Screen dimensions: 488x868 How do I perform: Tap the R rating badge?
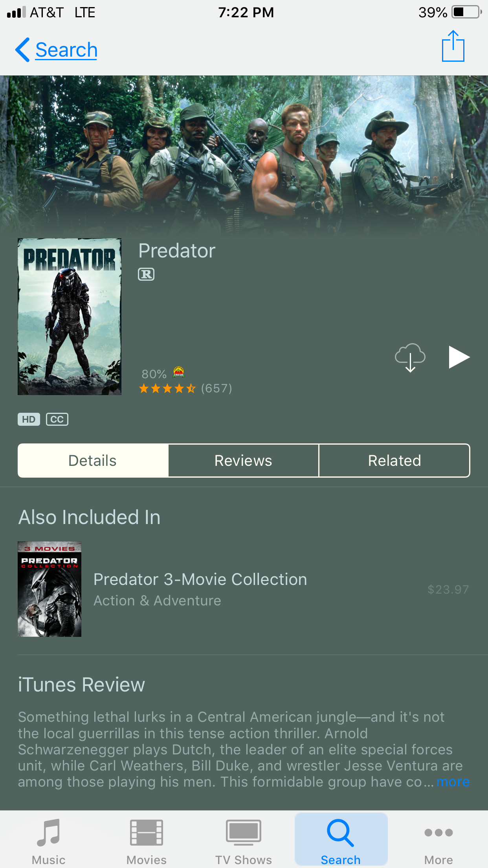(146, 274)
